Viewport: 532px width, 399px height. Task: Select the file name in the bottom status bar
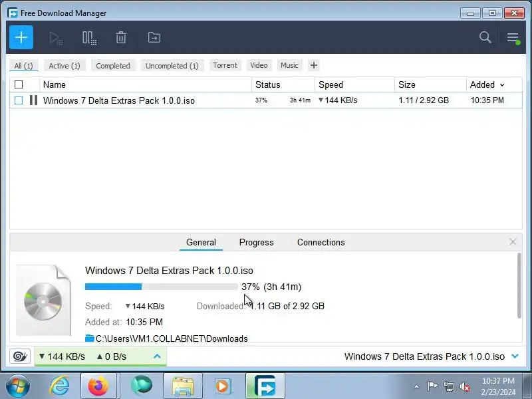click(424, 356)
